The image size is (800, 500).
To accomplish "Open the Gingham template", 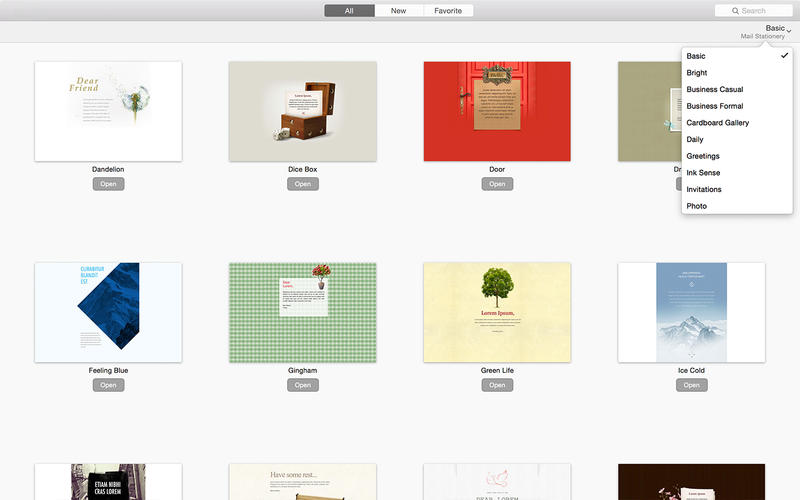I will [303, 385].
